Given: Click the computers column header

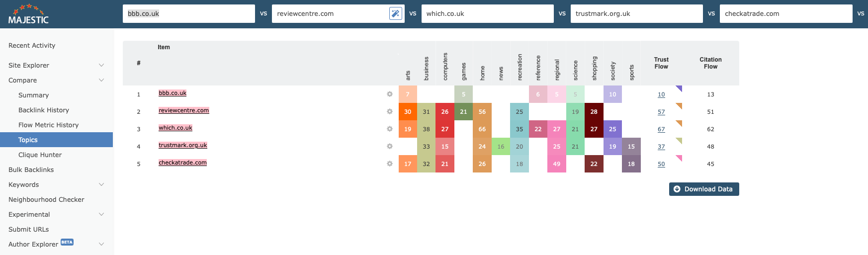Looking at the screenshot, I should click(445, 66).
